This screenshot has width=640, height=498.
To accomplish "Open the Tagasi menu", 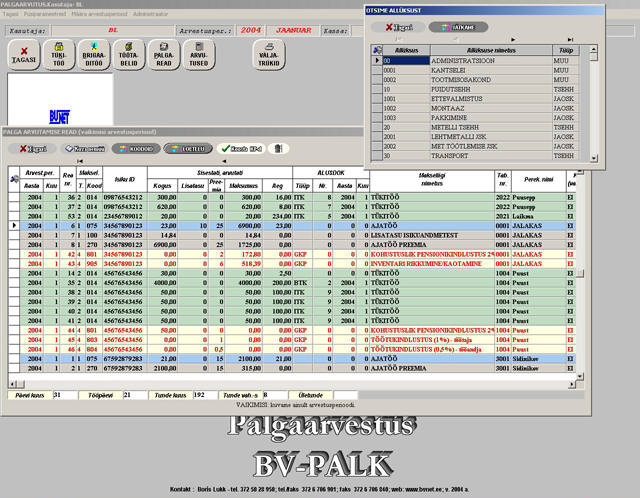I will (x=11, y=14).
